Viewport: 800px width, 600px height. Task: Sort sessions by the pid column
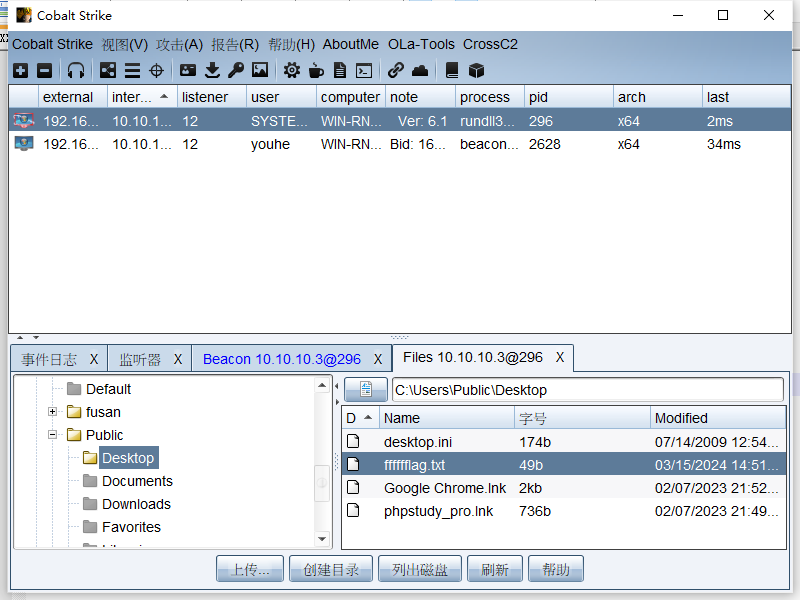(x=569, y=97)
